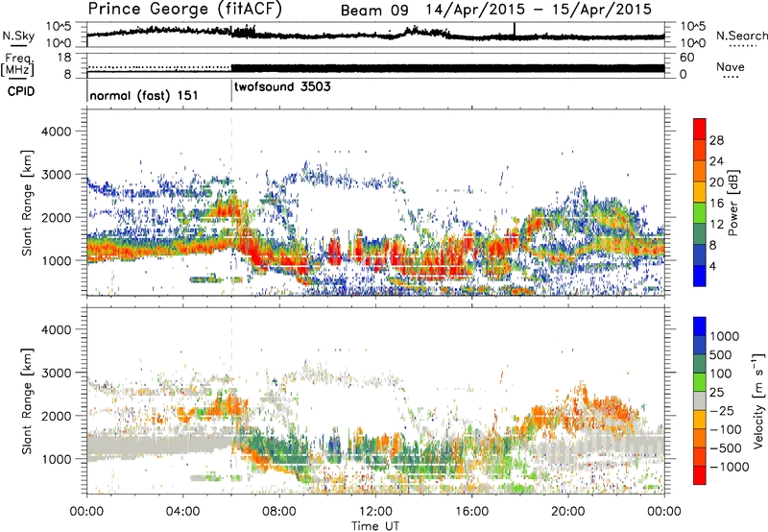Click the noise spike near 17:45 in sky-noise panel
The width and height of the screenshot is (768, 532).
tap(515, 30)
